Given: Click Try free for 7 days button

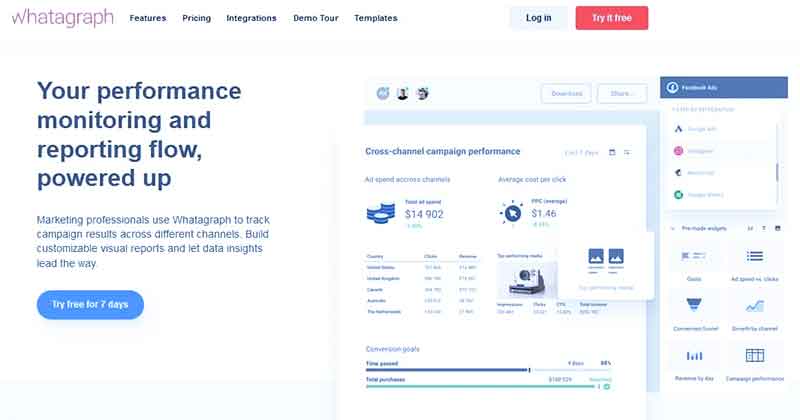Looking at the screenshot, I should click(x=90, y=305).
